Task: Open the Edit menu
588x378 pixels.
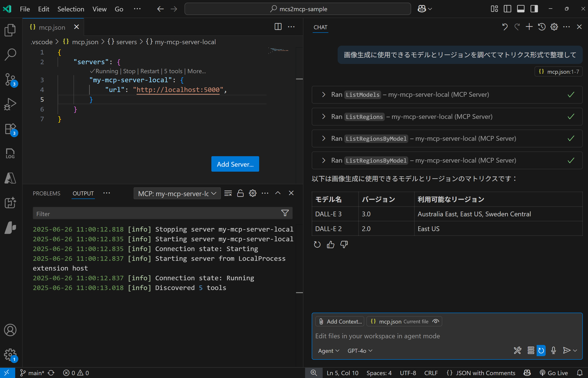Action: tap(44, 9)
